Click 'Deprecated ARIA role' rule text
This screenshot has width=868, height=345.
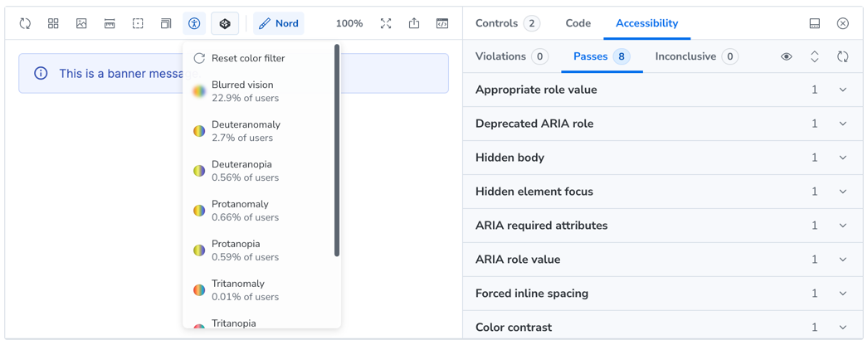[x=534, y=124]
